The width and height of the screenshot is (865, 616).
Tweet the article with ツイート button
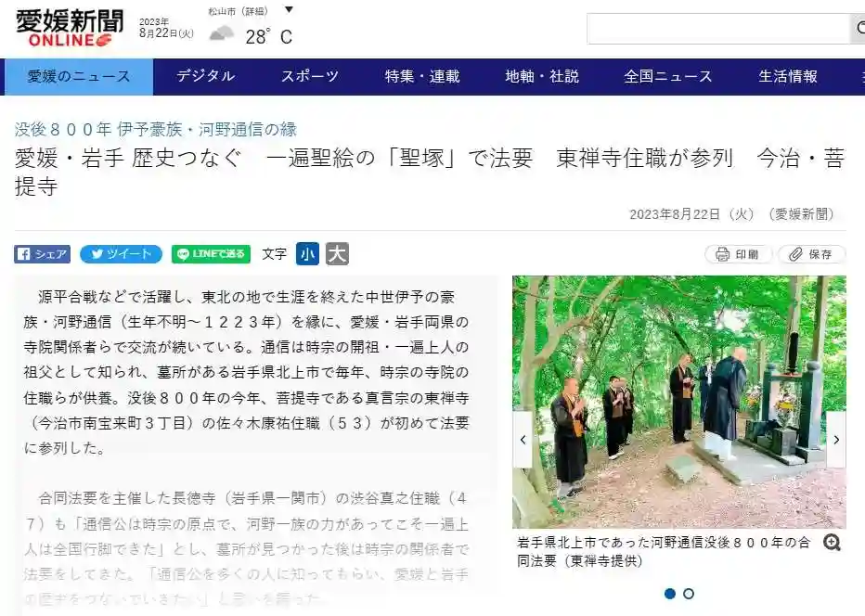[121, 253]
